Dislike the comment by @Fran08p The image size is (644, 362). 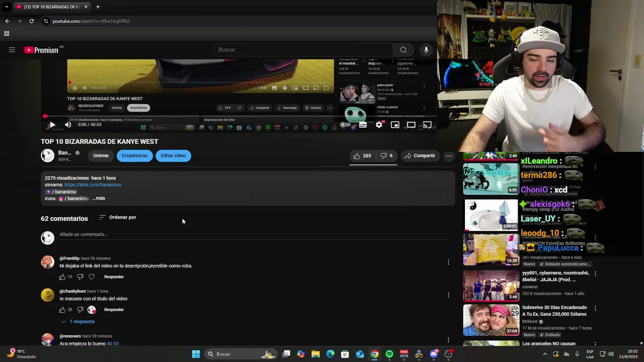[x=80, y=277]
